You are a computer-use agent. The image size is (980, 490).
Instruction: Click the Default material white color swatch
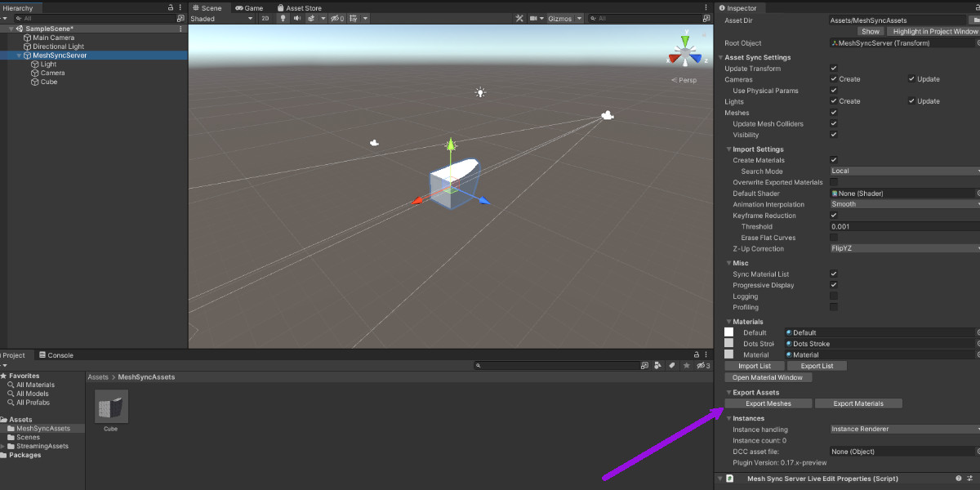(x=728, y=332)
